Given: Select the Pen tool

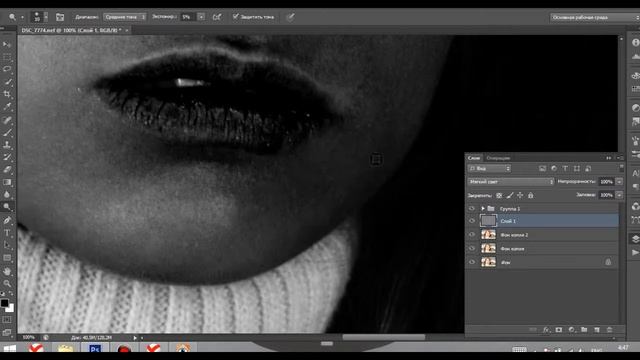Looking at the screenshot, I should tap(7, 220).
